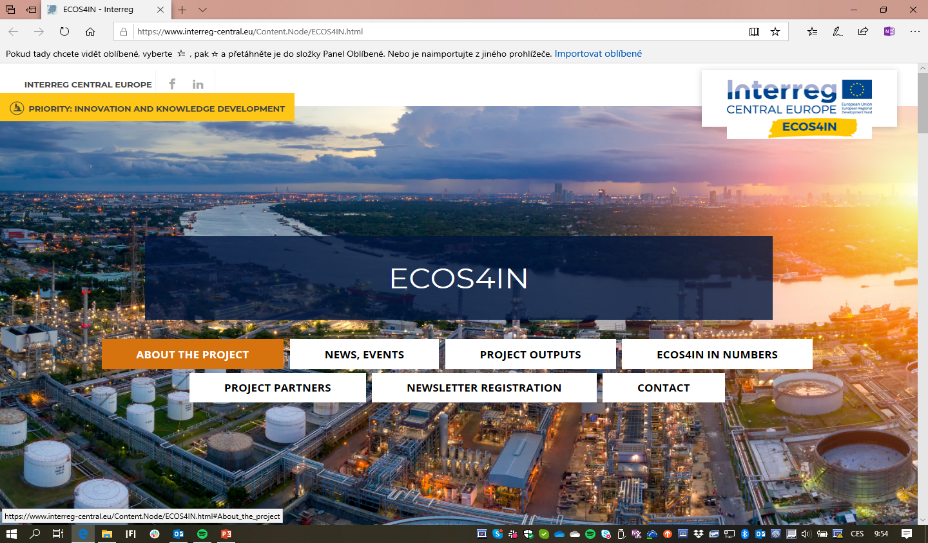
Task: Go to PROJECT OUTPUTS
Action: pos(530,355)
